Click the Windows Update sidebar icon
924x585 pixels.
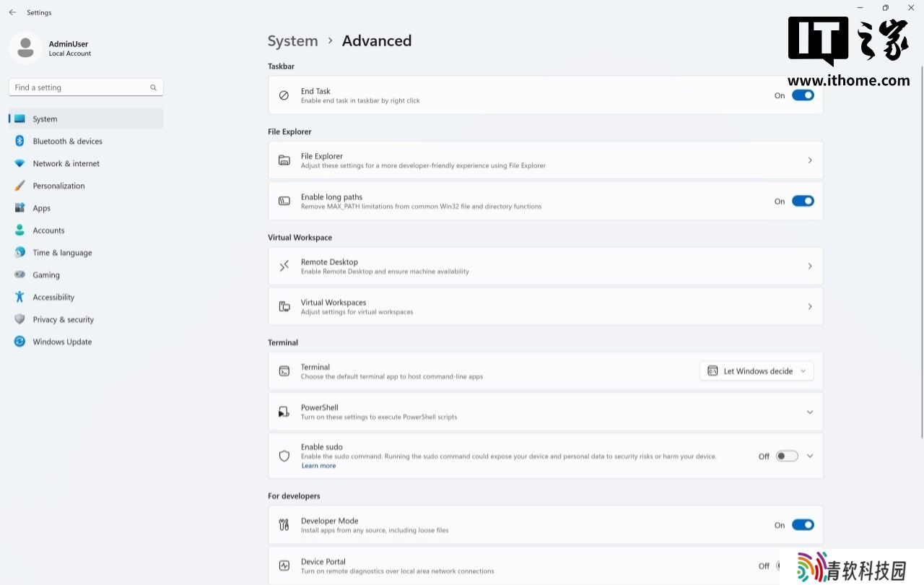point(19,342)
